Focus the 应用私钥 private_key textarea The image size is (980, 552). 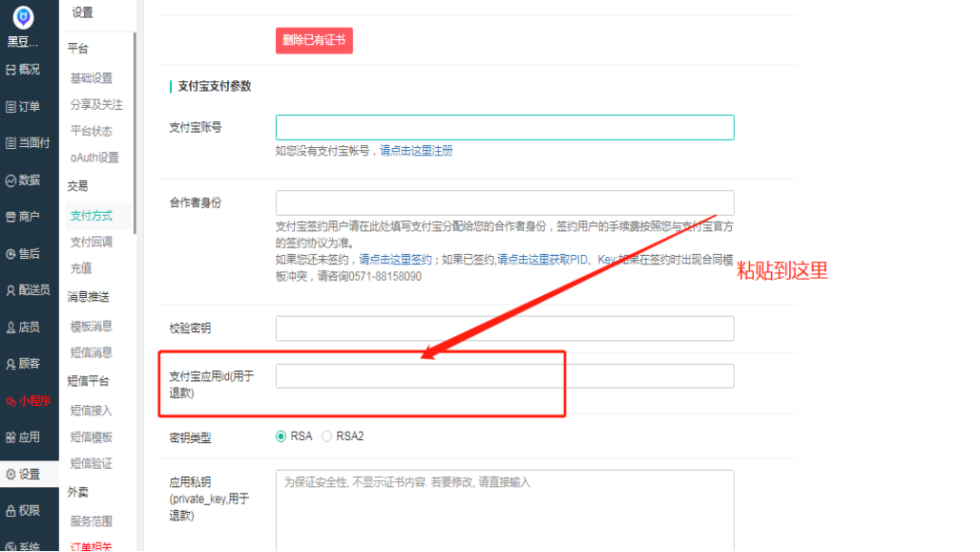pyautogui.click(x=505, y=511)
